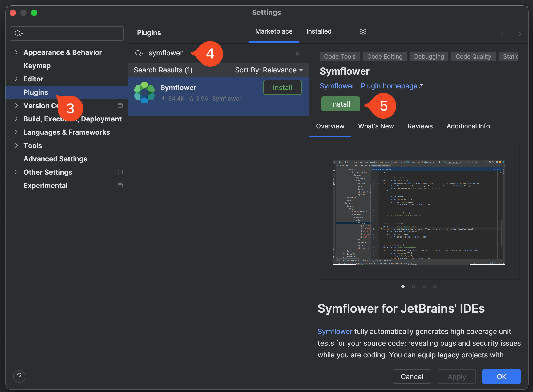
Task: Expand the Version Control section
Action: tap(16, 105)
